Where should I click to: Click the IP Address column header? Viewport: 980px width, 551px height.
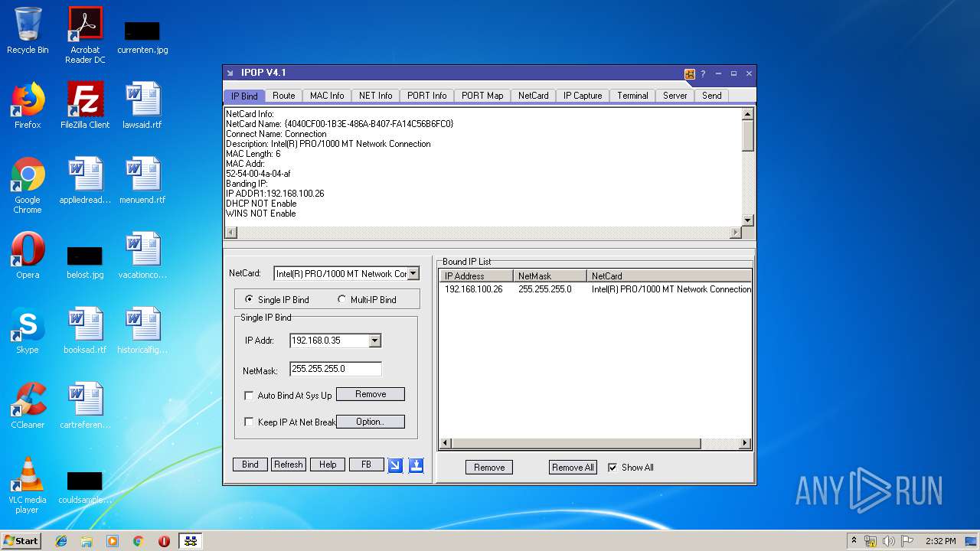[475, 275]
